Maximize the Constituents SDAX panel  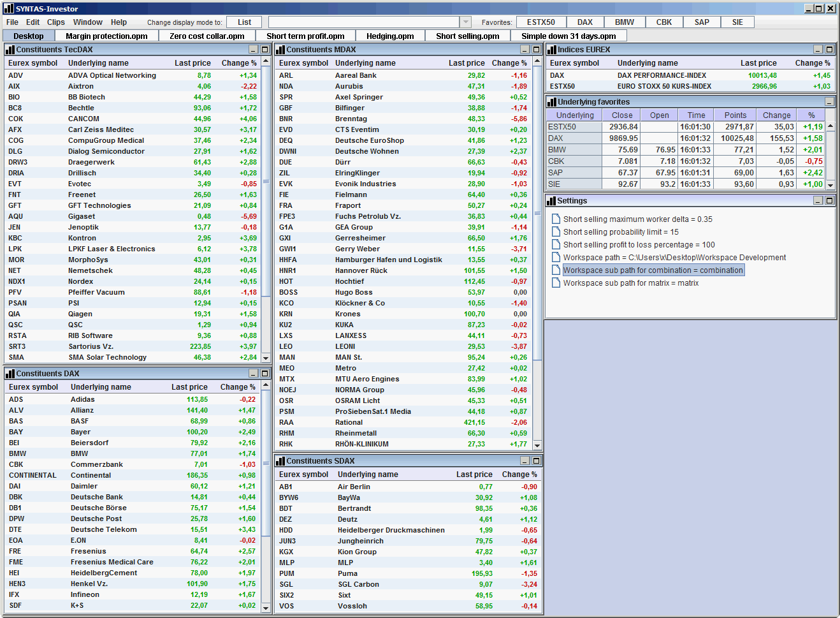pyautogui.click(x=537, y=461)
